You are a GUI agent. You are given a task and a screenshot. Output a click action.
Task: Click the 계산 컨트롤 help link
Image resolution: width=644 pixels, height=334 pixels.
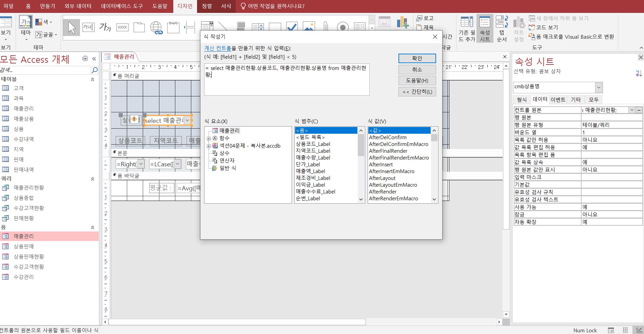pos(217,49)
